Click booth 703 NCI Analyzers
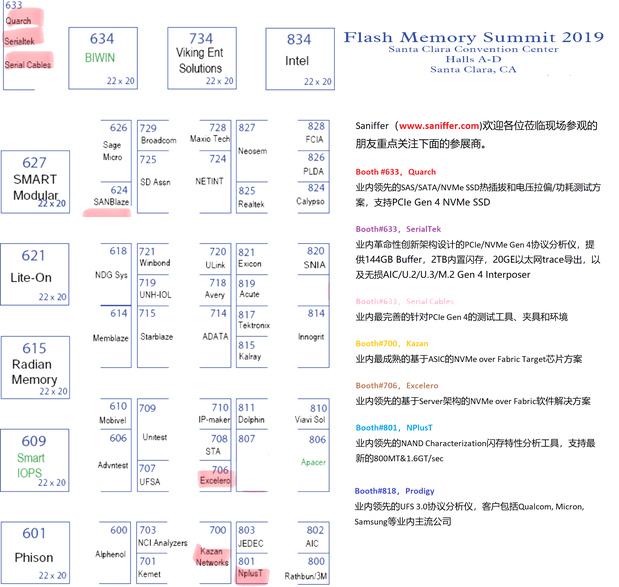 pos(162,537)
